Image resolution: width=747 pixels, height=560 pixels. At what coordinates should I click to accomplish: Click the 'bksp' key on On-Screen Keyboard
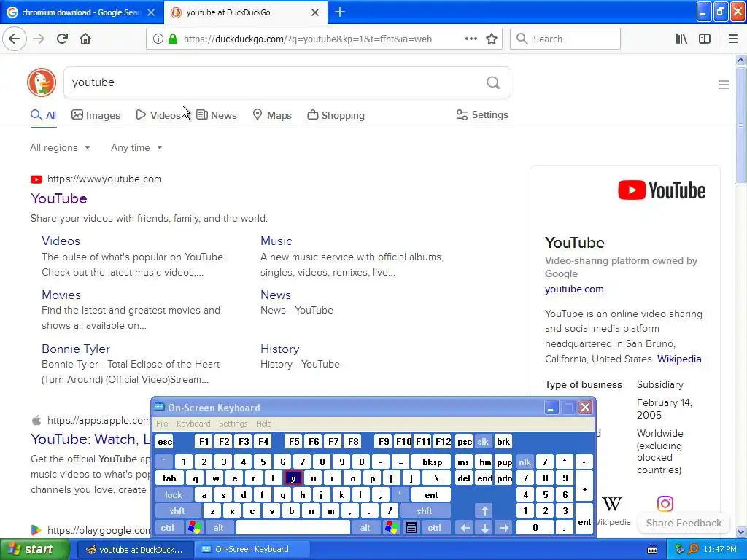coord(432,462)
